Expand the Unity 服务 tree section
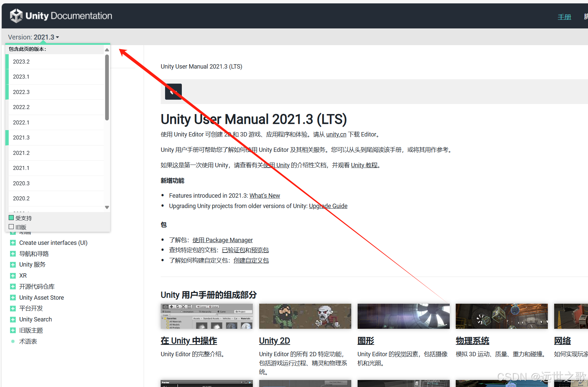This screenshot has height=387, width=588. [13, 265]
